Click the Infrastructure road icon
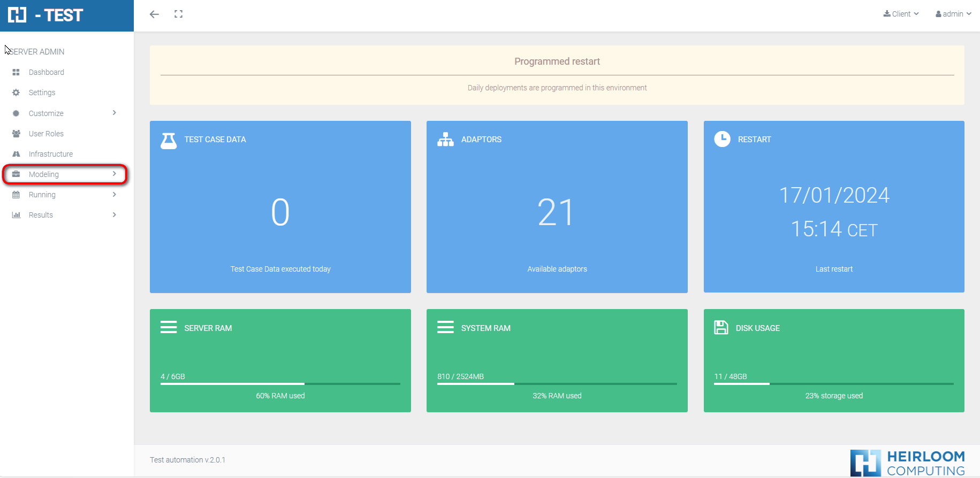Viewport: 980px width, 478px height. (16, 154)
